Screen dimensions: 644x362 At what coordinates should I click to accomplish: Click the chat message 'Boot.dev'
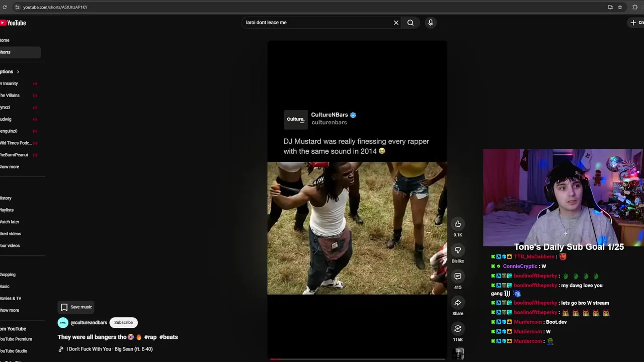click(x=556, y=322)
